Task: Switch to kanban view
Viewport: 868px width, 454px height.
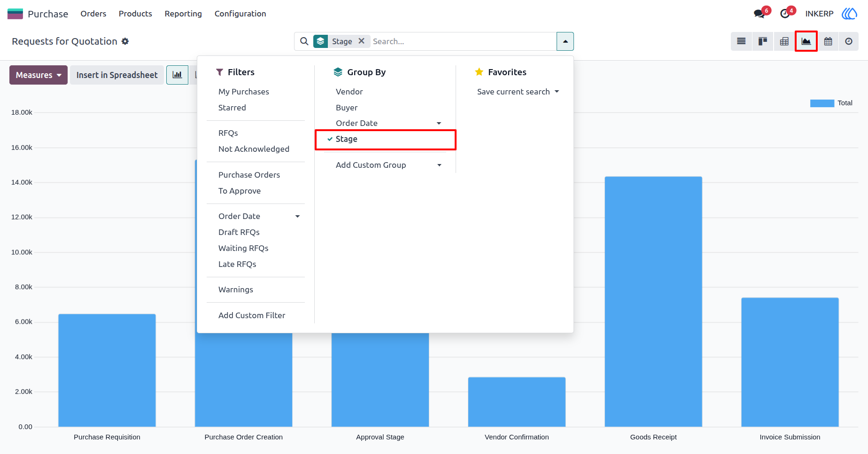Action: click(763, 41)
